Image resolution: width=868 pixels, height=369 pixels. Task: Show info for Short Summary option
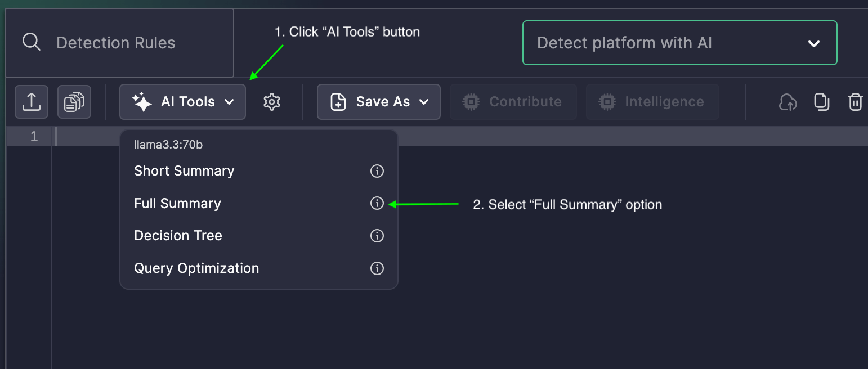point(377,171)
